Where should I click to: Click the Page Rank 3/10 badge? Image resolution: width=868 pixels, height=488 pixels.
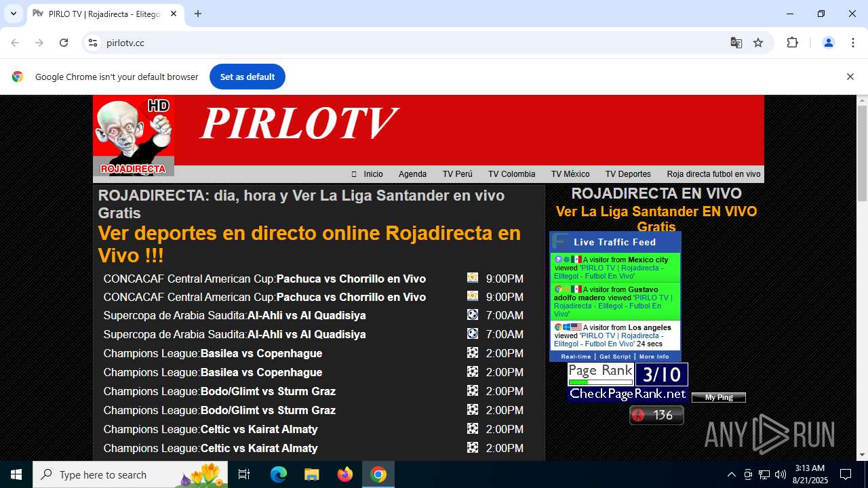(627, 382)
